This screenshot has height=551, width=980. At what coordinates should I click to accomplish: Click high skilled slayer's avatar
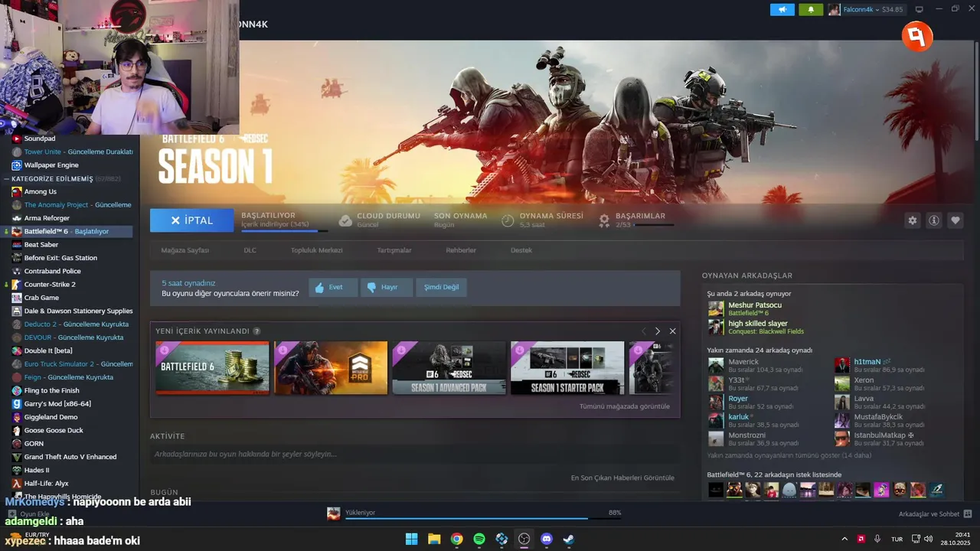click(716, 327)
